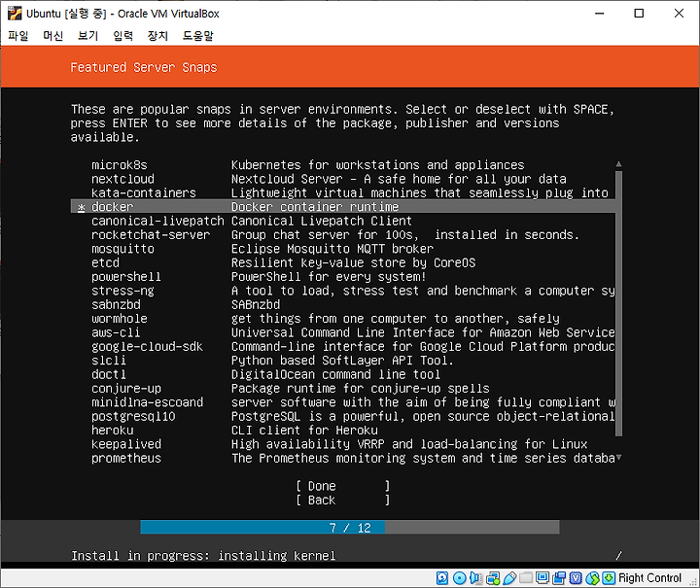Viewport: 700px width, 588px height.
Task: Toggle the powershell snap selection
Action: coord(343,277)
